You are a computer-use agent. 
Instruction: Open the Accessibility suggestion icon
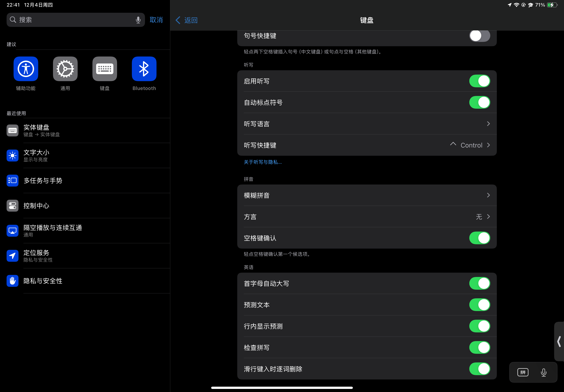(x=26, y=69)
